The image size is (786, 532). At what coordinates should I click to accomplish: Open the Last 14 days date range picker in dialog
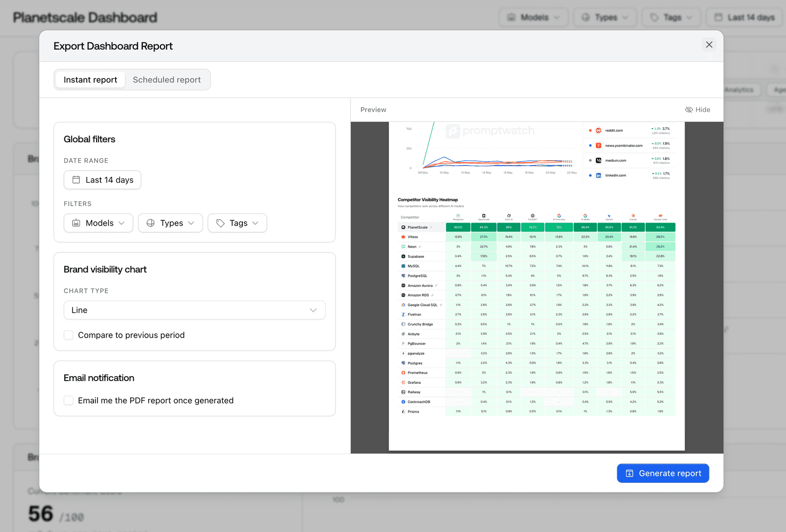point(102,180)
